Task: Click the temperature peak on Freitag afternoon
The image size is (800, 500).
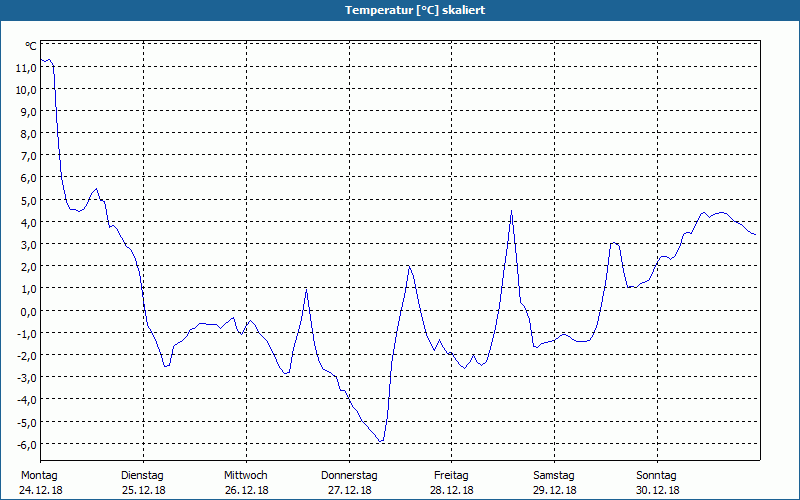Action: [511, 211]
